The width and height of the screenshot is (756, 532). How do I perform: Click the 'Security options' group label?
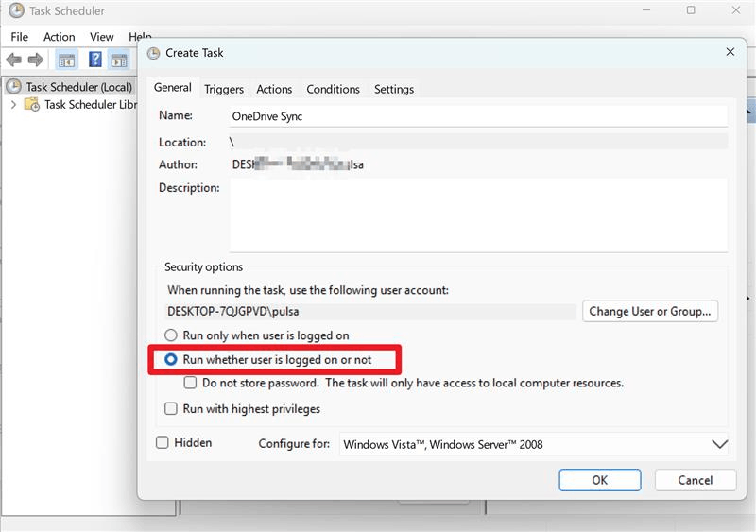pyautogui.click(x=203, y=266)
